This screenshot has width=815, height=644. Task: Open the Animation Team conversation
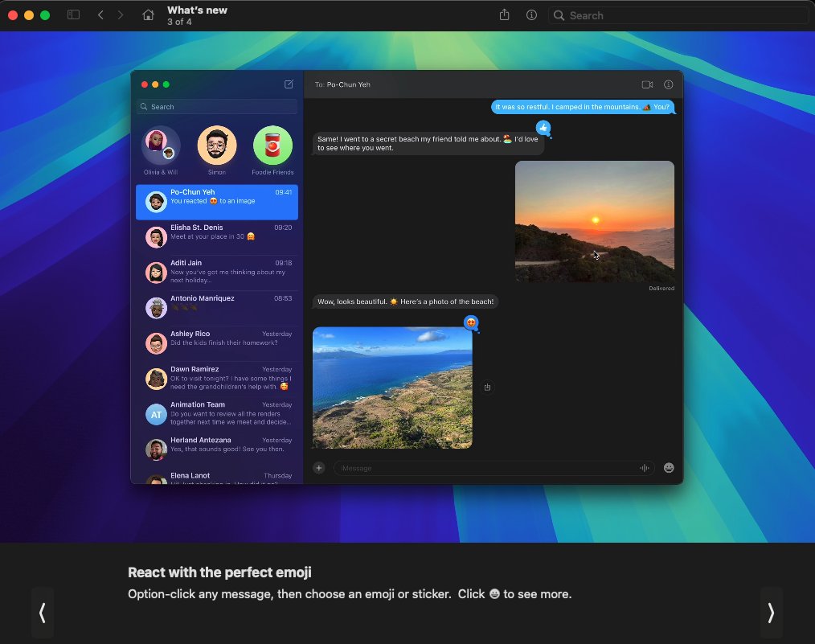click(x=217, y=414)
